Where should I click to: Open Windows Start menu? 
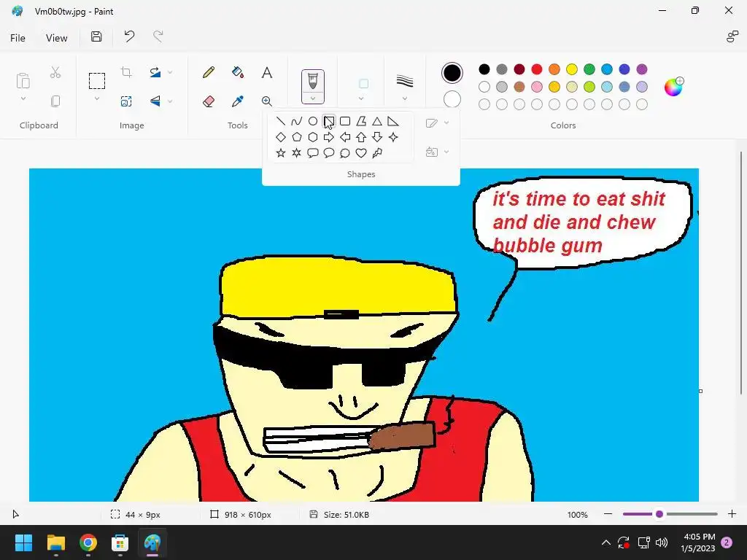point(23,542)
